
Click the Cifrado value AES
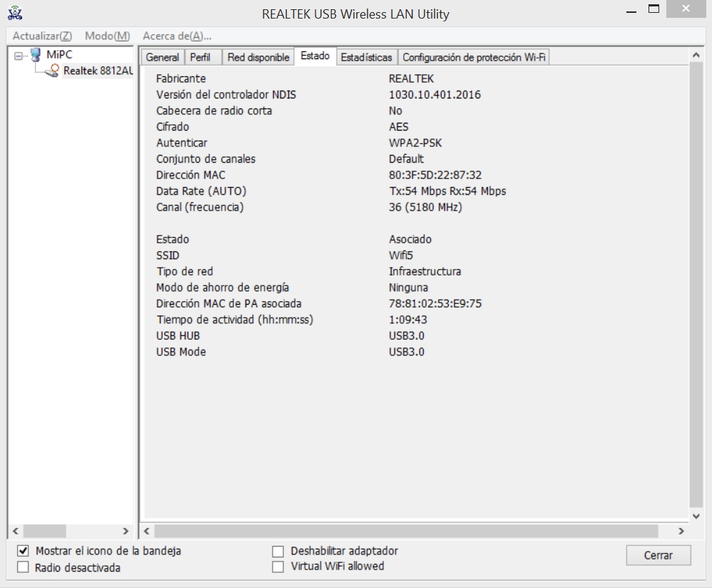(x=399, y=127)
